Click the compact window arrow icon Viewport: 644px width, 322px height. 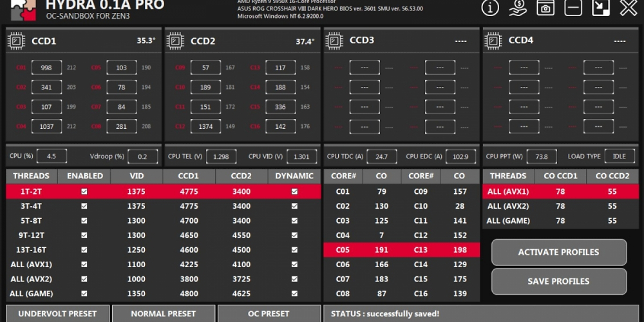[600, 7]
